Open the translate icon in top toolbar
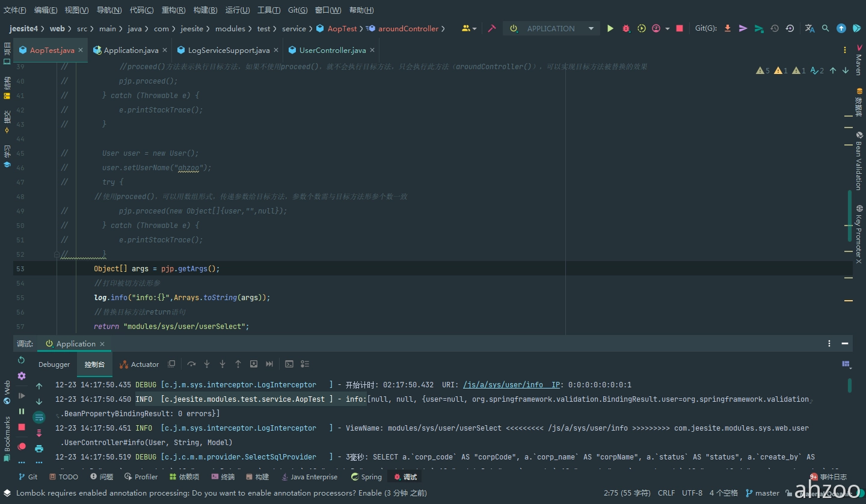The image size is (866, 504). (x=809, y=28)
